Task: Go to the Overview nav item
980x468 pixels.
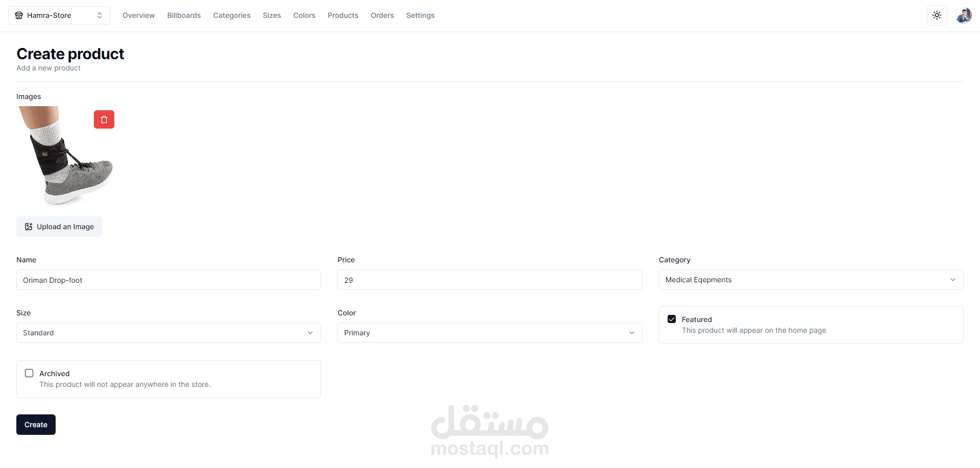Action: [138, 15]
